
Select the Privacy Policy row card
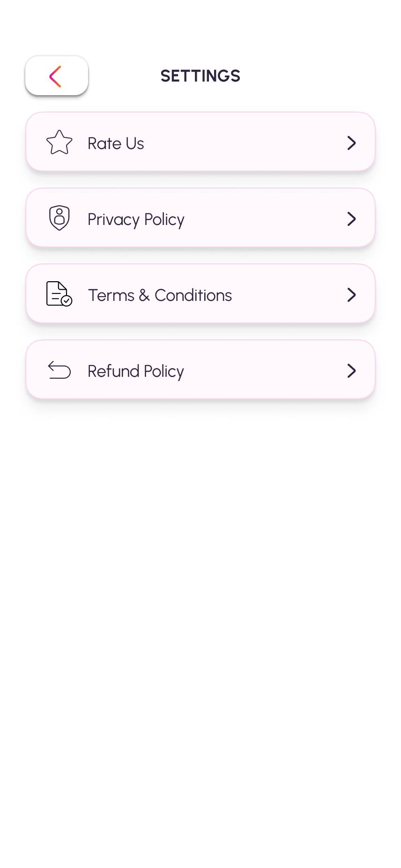200,217
